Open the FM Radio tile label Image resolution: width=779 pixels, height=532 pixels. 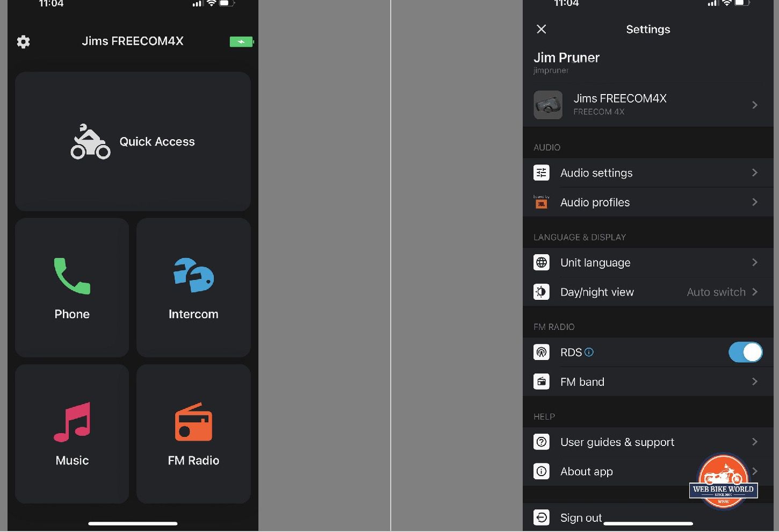coord(193,460)
